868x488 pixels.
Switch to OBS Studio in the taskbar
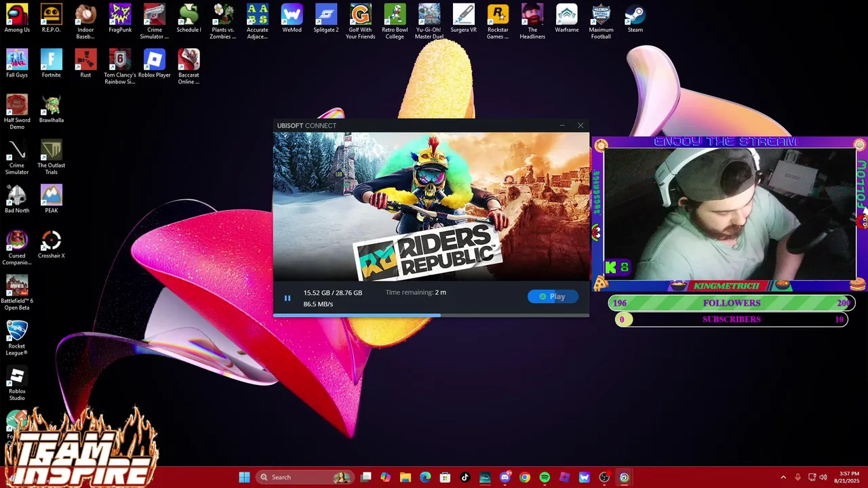(604, 477)
